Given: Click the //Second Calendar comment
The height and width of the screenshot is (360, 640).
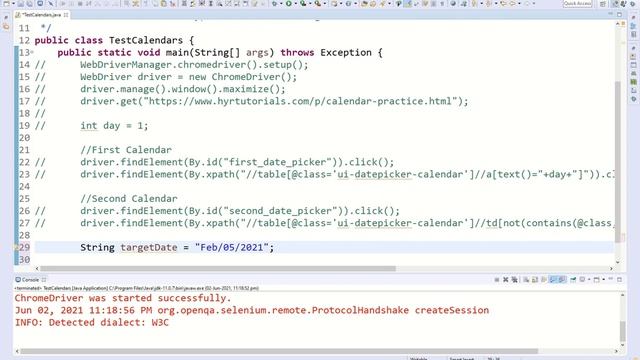Looking at the screenshot, I should coord(129,199).
